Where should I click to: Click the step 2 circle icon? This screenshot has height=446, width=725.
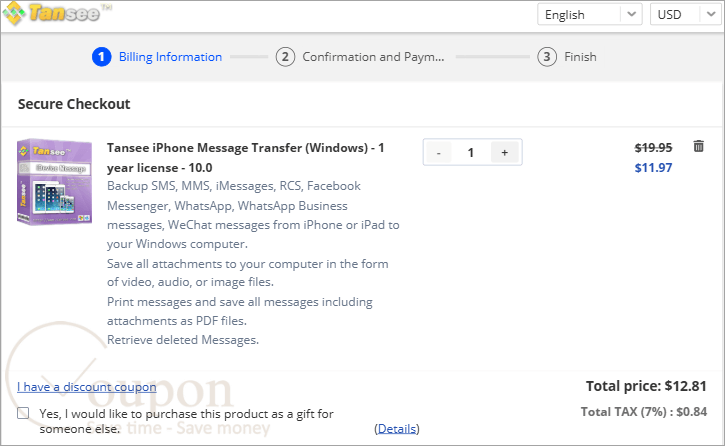coord(285,57)
